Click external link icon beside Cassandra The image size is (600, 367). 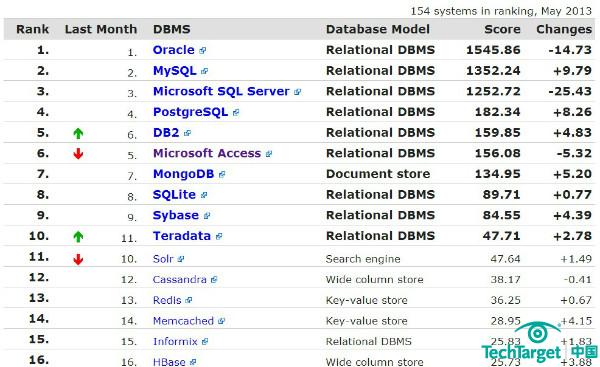(214, 280)
